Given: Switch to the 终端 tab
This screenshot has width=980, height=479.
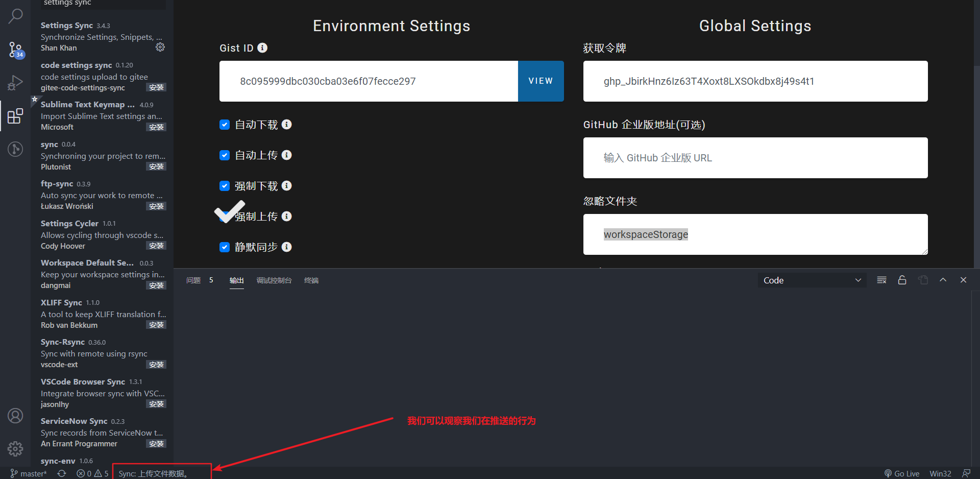Looking at the screenshot, I should tap(311, 280).
